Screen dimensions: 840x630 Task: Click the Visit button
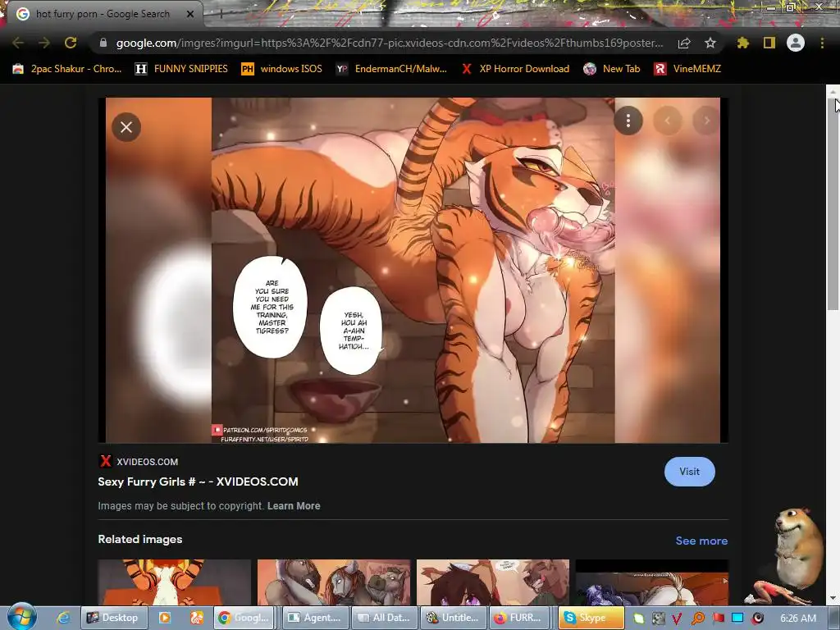[689, 472]
